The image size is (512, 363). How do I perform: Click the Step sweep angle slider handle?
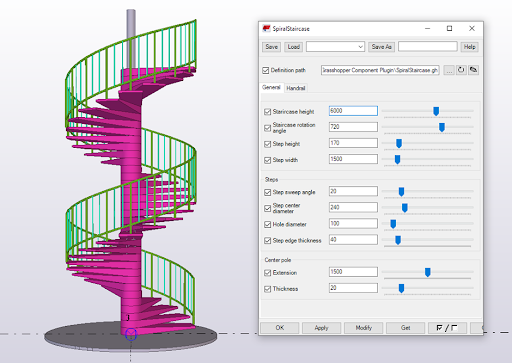(401, 192)
